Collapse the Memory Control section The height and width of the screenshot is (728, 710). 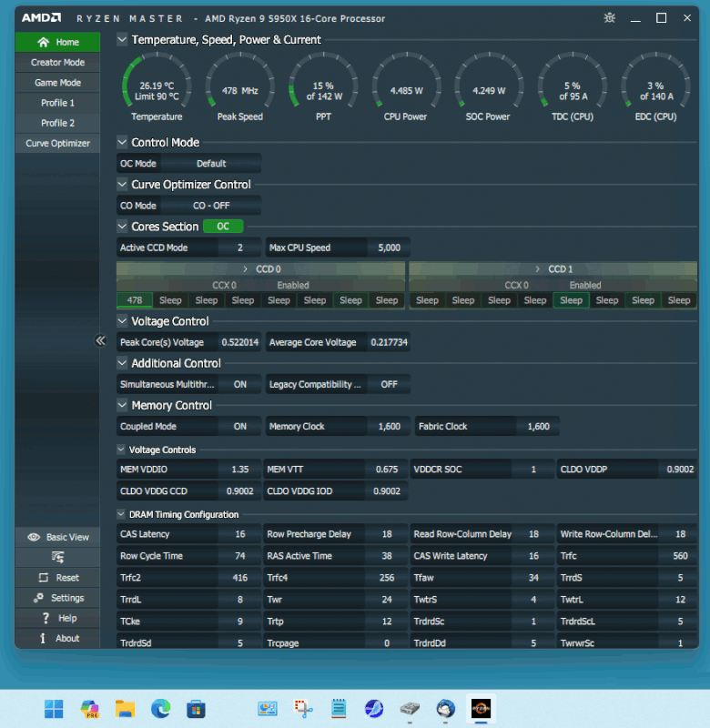tap(122, 405)
